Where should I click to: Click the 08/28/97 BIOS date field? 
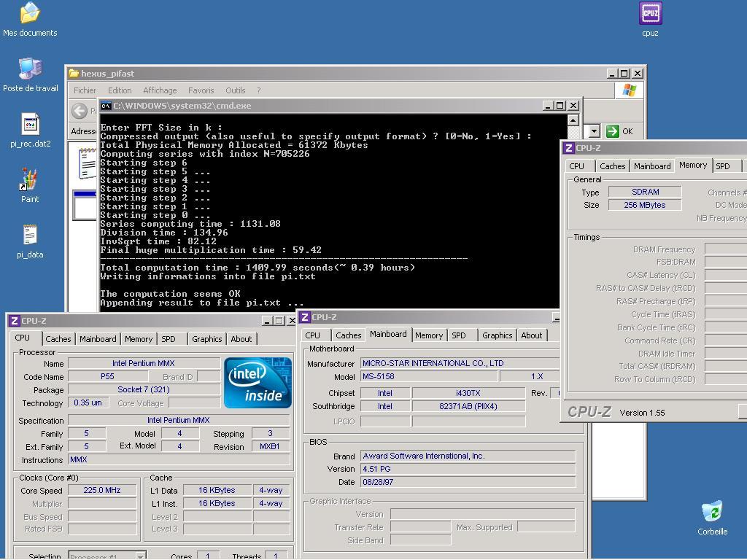click(468, 482)
